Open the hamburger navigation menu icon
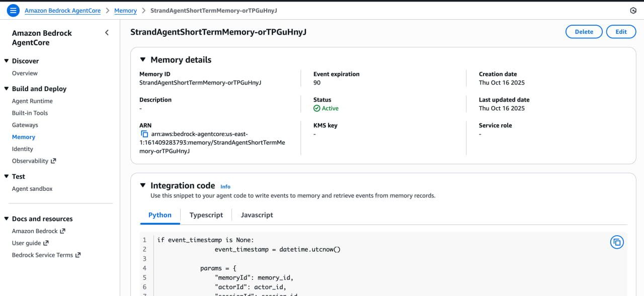This screenshot has height=296, width=644. (13, 11)
